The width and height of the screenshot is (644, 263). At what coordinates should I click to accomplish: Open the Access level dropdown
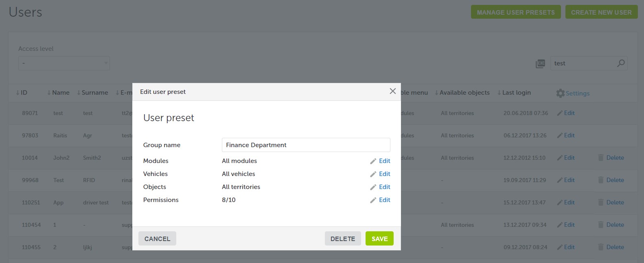coord(64,63)
